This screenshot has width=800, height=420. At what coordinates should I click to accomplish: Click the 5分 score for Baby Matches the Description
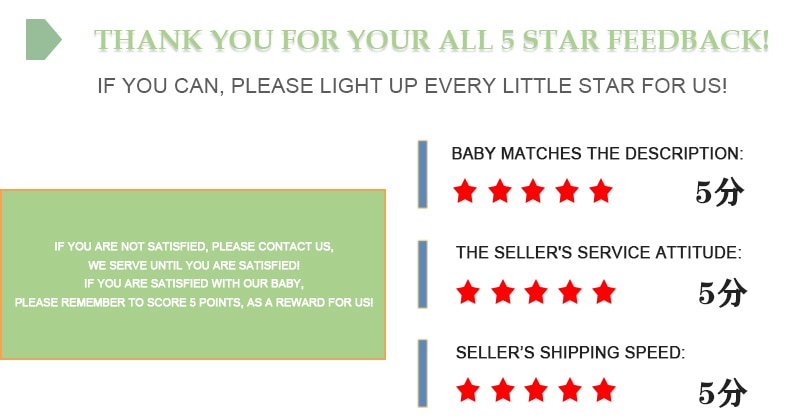coord(719,192)
